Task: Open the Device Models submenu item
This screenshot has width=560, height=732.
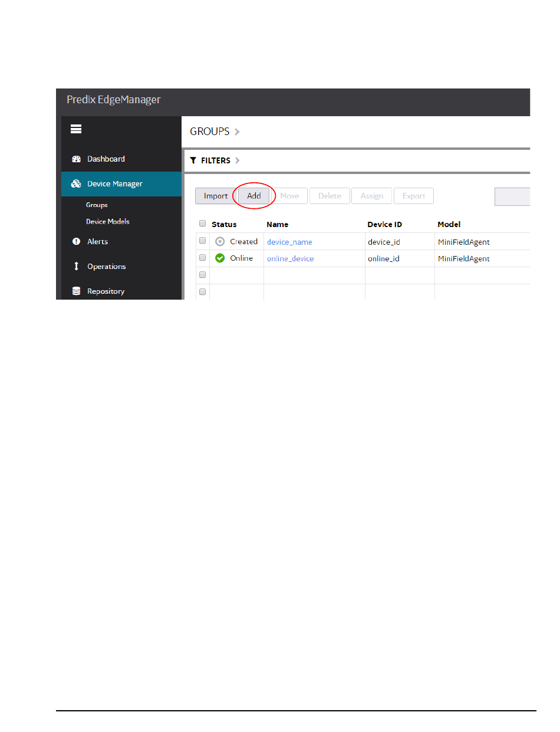Action: (108, 221)
